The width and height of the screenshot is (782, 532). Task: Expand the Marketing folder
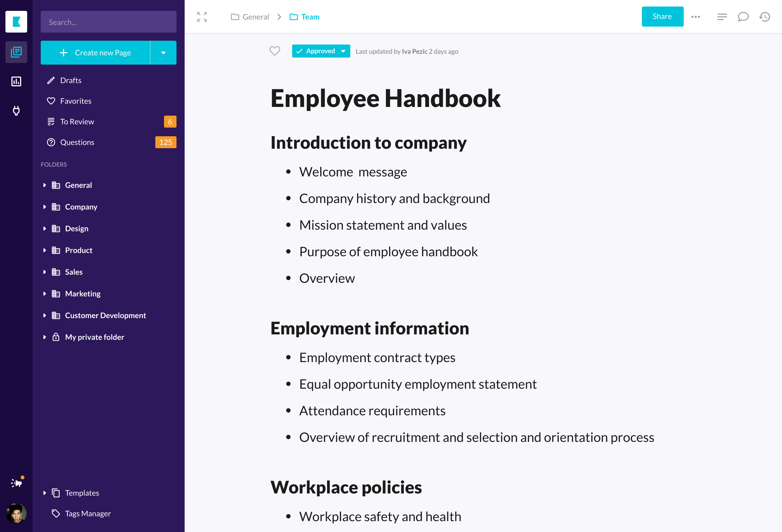[45, 294]
